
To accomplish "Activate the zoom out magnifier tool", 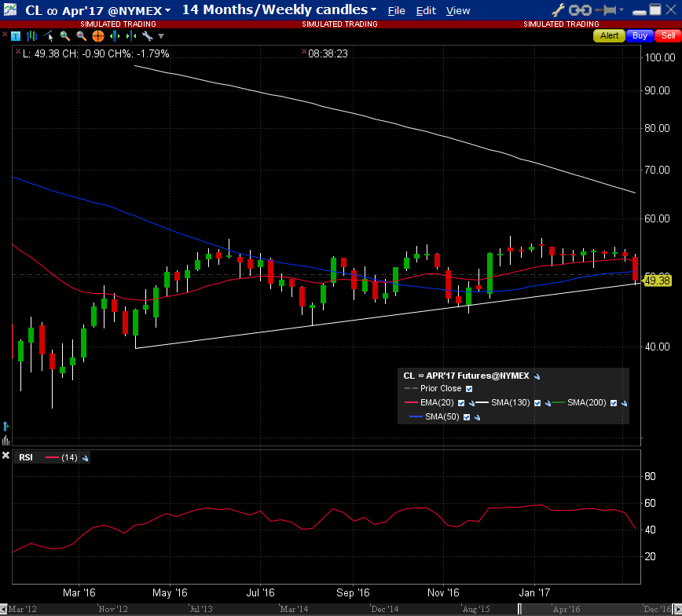I will coord(81,36).
